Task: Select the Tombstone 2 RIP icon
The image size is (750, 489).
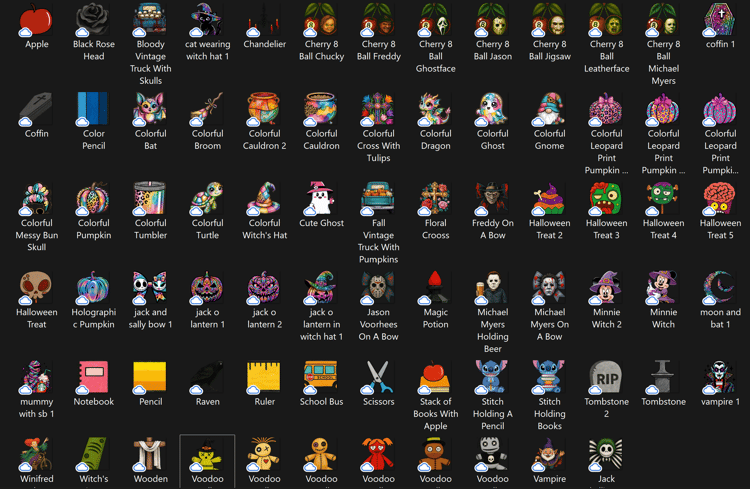Action: pos(606,378)
